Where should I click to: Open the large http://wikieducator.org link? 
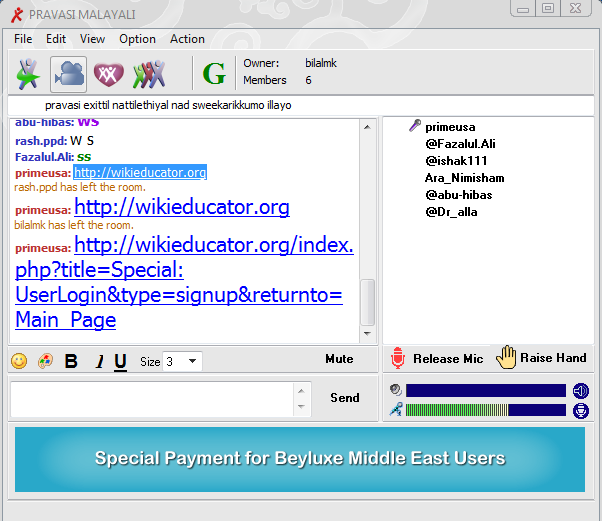click(x=182, y=207)
